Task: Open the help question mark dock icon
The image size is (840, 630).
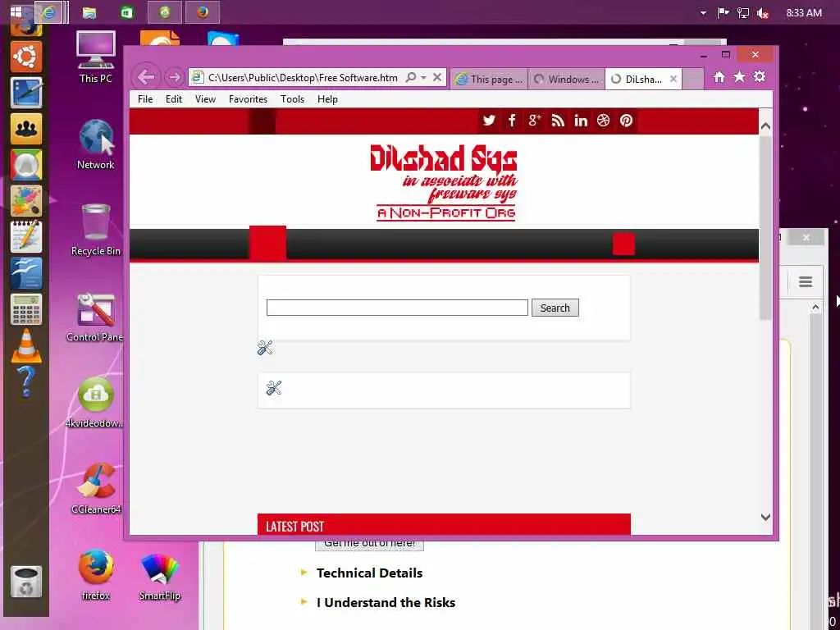Action: [25, 381]
